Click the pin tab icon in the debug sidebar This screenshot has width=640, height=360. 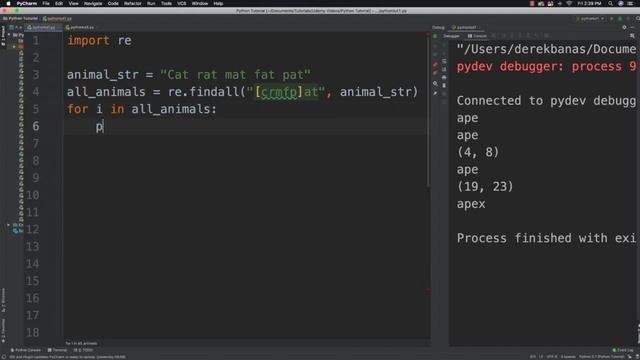pyautogui.click(x=435, y=93)
